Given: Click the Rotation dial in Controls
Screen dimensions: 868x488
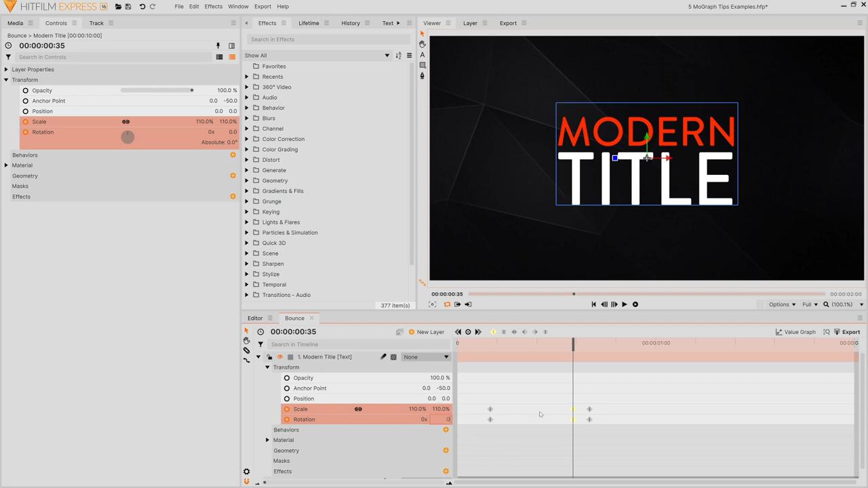Looking at the screenshot, I should (x=127, y=137).
